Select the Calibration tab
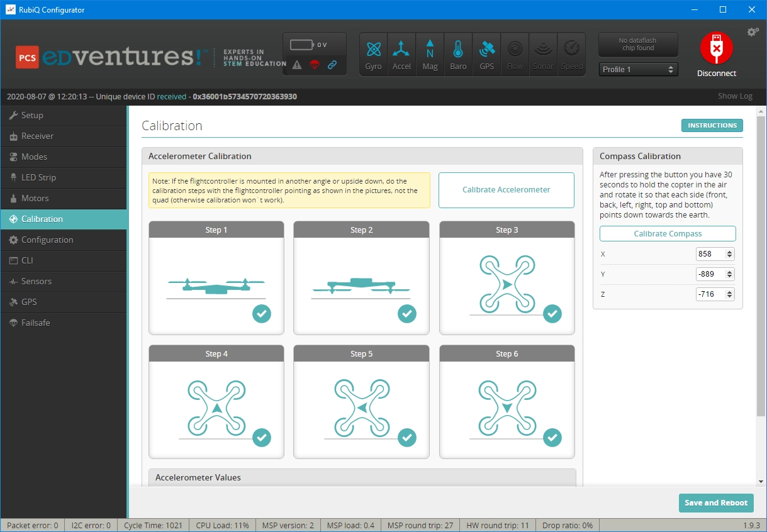 tap(64, 219)
